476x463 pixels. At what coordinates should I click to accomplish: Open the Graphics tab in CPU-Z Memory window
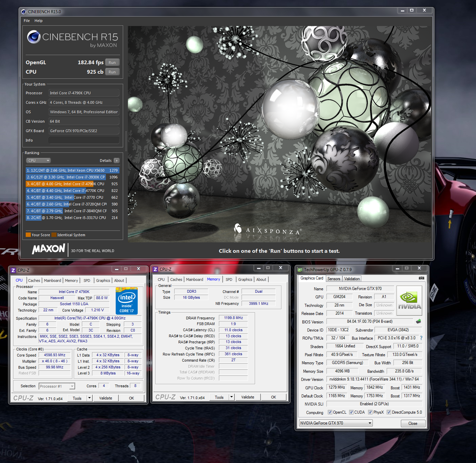(245, 279)
